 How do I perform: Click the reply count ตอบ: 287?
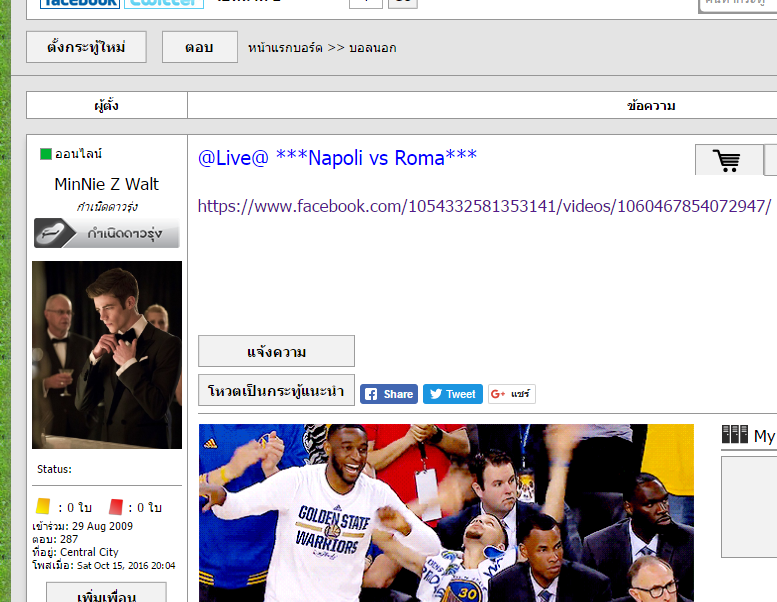tap(55, 539)
